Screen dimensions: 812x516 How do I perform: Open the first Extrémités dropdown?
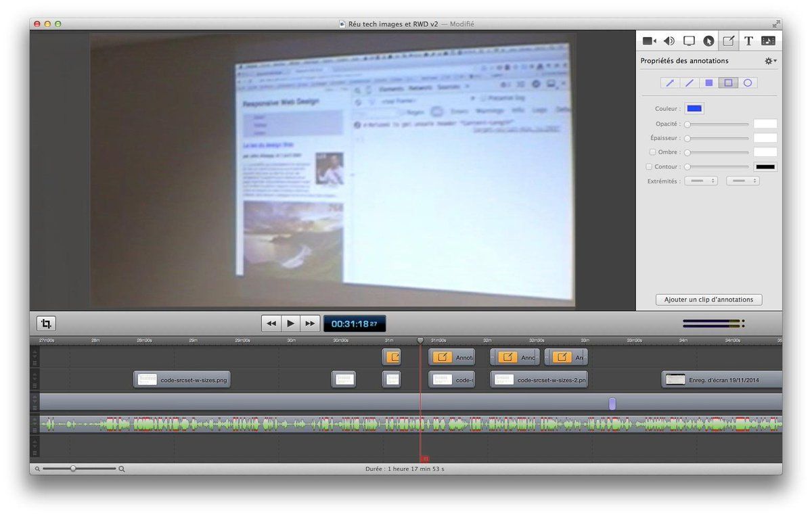coord(701,181)
